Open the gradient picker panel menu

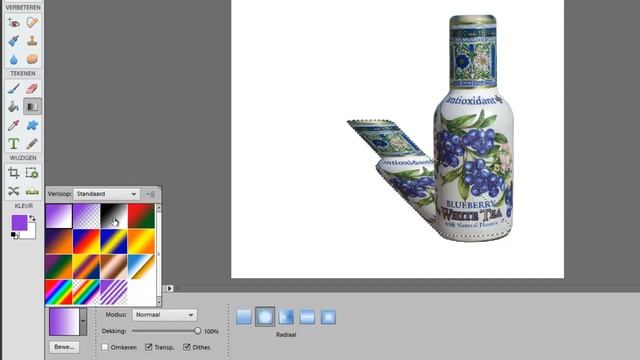pyautogui.click(x=151, y=194)
